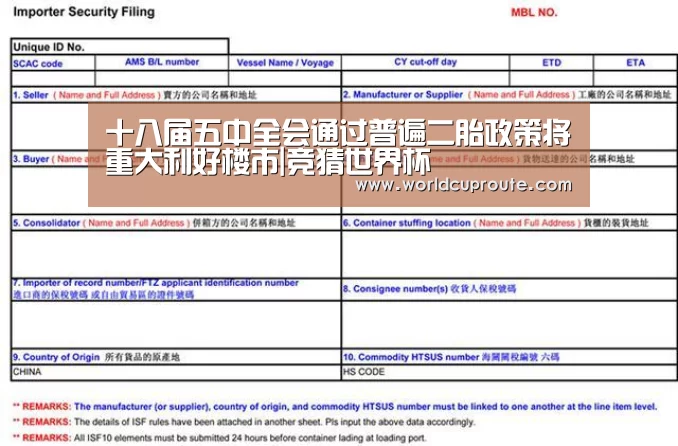Click the red 'MBL NO.' label
The width and height of the screenshot is (678, 446).
[x=534, y=12]
